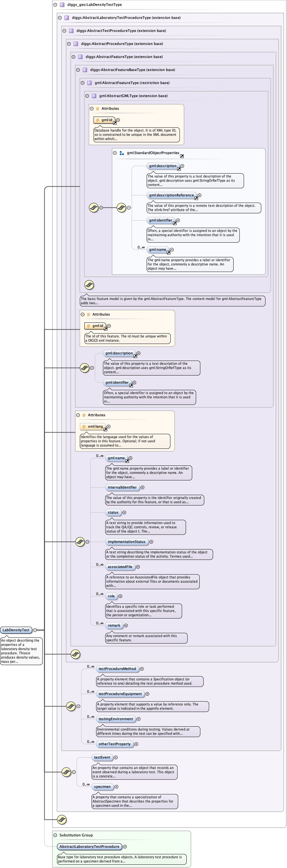
Task: Expand the testProcedureMethod element plus icon
Action: 142,669
